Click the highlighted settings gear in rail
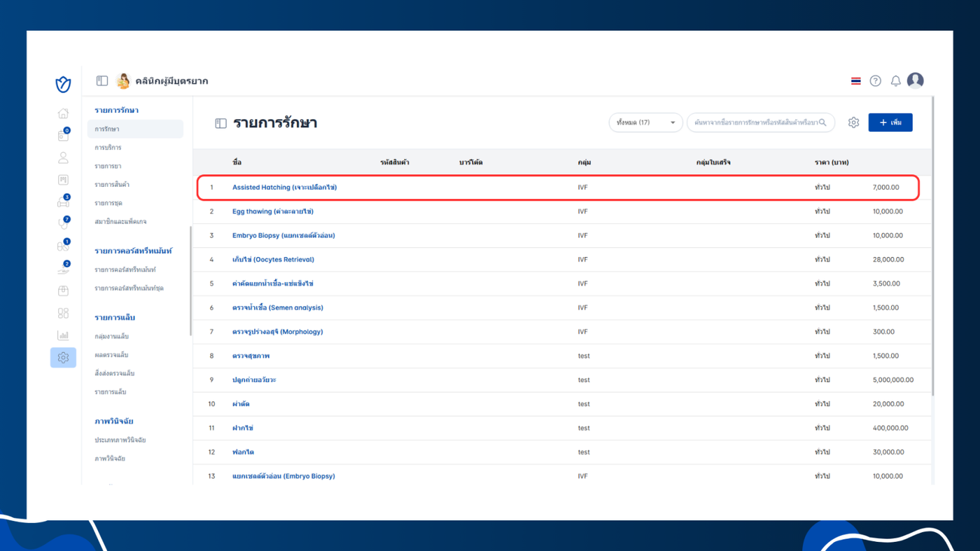This screenshot has width=980, height=551. [63, 358]
